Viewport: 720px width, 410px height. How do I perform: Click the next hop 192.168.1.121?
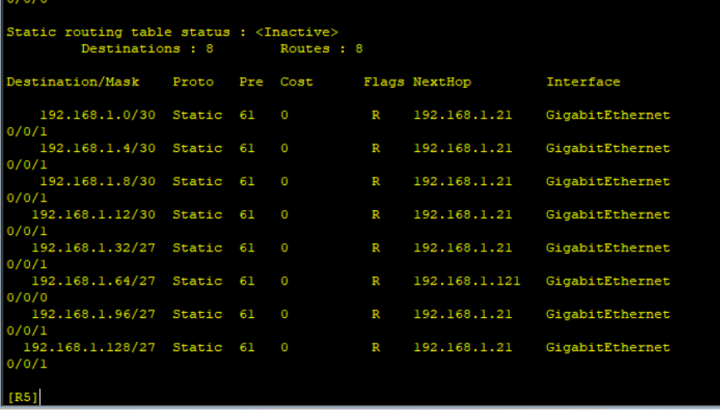tap(467, 281)
